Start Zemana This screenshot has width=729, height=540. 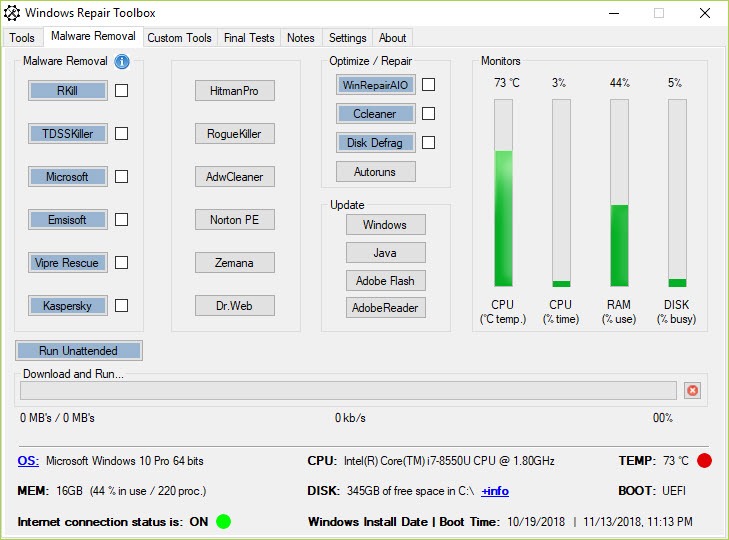(234, 262)
